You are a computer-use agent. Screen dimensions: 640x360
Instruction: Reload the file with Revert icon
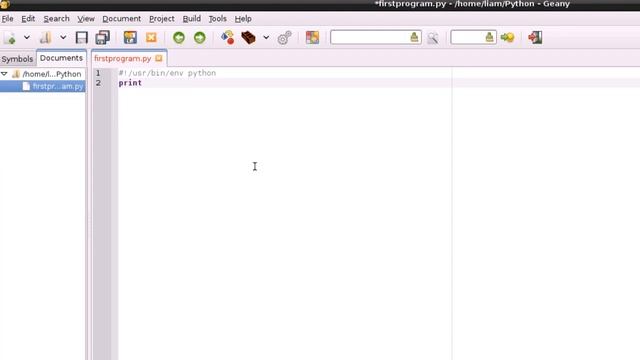130,38
